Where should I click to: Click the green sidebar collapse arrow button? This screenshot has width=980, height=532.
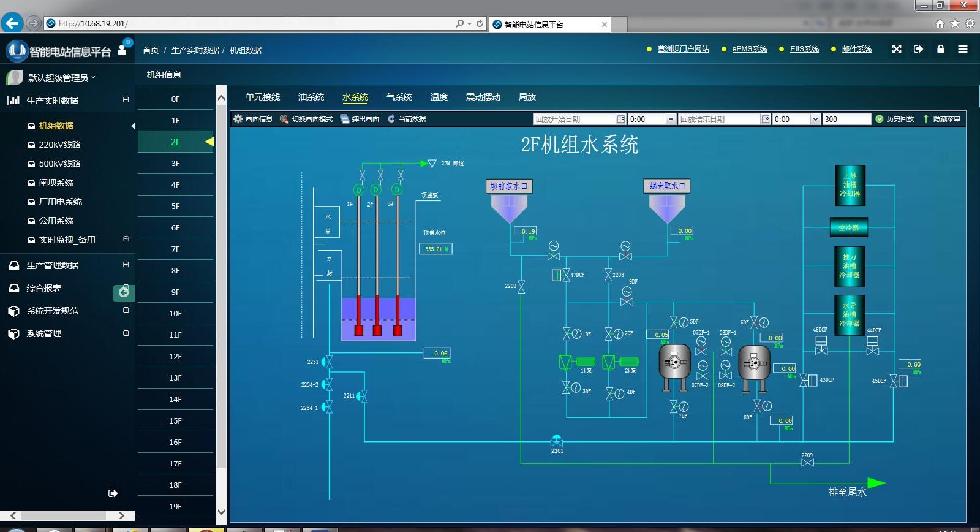tap(123, 293)
